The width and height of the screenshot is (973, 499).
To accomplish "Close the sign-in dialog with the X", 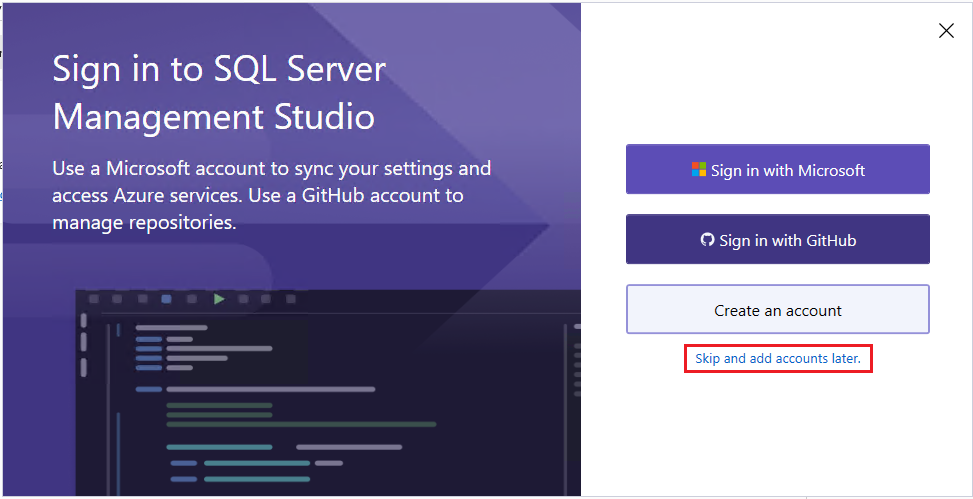I will [x=946, y=31].
